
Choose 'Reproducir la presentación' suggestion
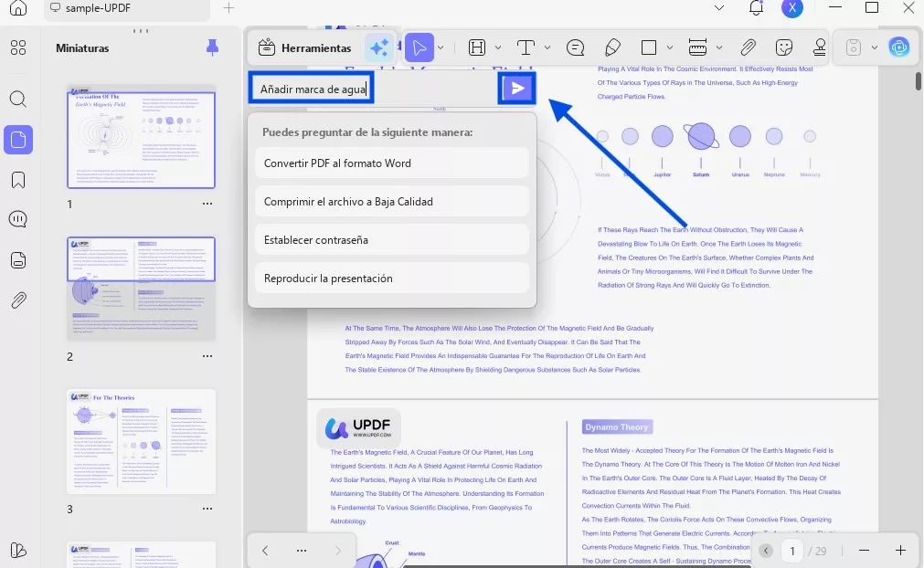[x=392, y=278]
